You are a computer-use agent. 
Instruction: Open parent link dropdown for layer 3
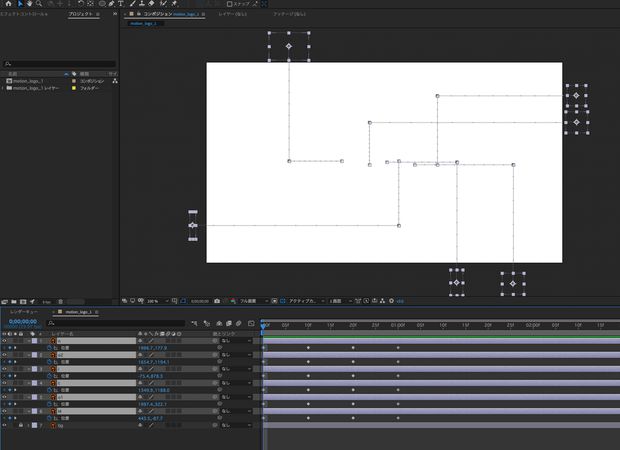236,369
